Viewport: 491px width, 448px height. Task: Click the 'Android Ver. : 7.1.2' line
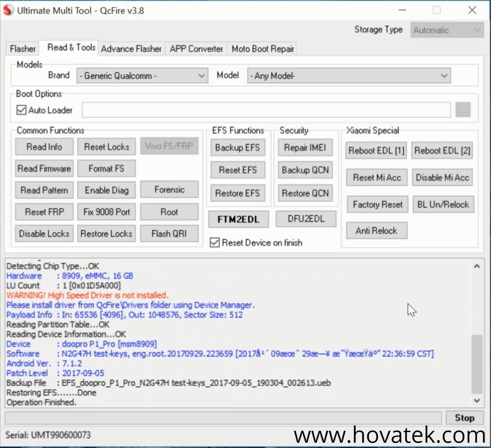click(x=44, y=363)
